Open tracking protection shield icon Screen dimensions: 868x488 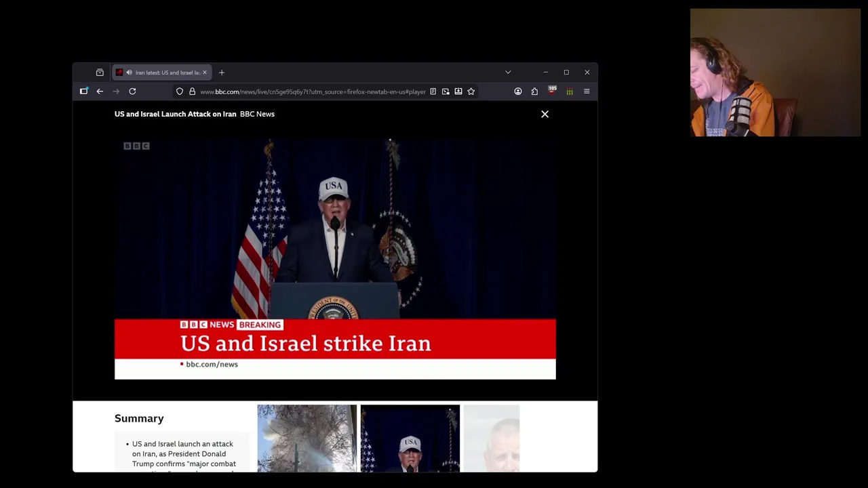coord(180,91)
